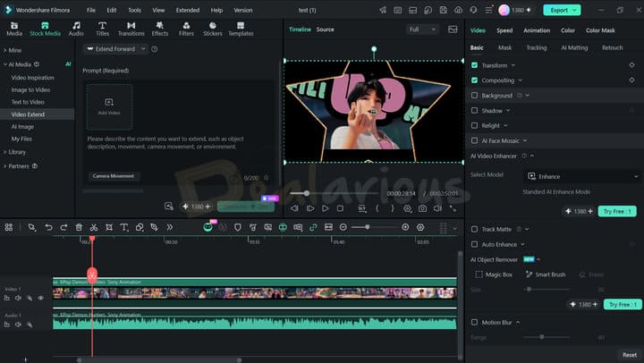The height and width of the screenshot is (363, 644).
Task: Enable the Auto Enhance checkbox
Action: click(474, 244)
